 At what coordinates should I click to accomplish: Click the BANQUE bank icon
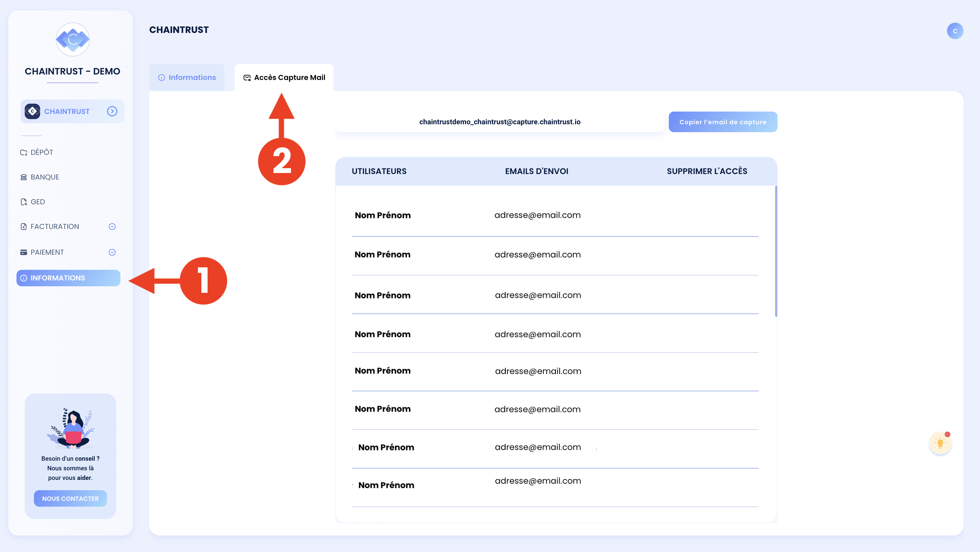coord(24,177)
